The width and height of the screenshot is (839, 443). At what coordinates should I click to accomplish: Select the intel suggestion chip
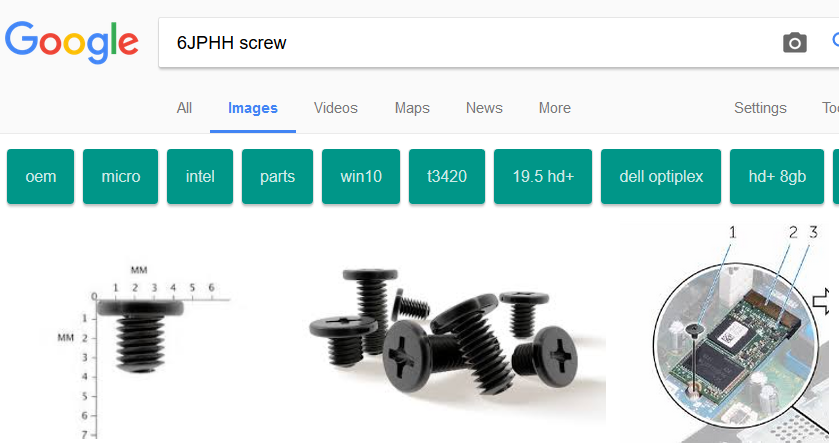(200, 177)
